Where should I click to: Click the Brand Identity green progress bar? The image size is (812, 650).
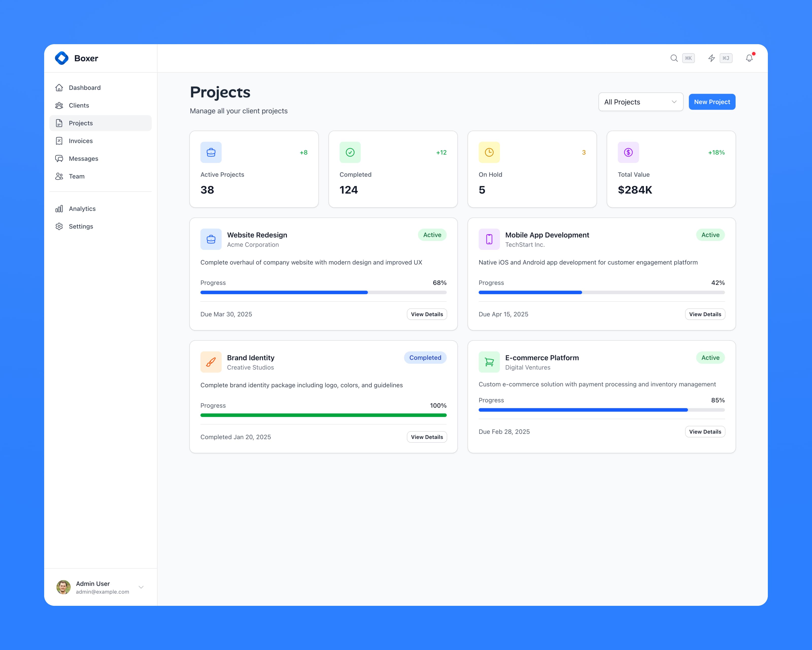(323, 415)
